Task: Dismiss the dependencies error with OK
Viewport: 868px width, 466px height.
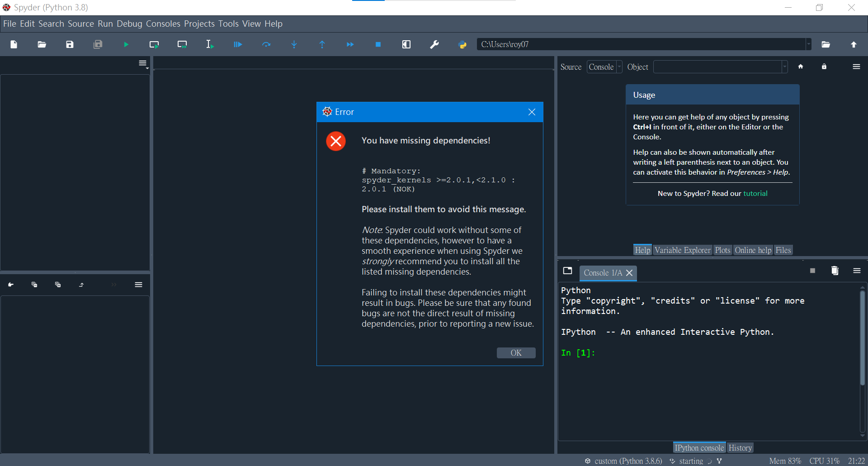Action: click(x=516, y=353)
